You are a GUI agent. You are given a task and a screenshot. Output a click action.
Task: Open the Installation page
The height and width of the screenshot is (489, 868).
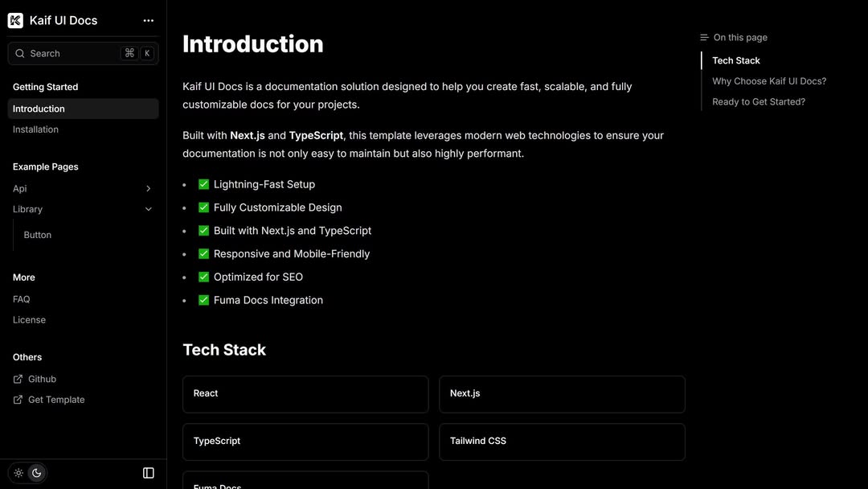click(x=35, y=129)
